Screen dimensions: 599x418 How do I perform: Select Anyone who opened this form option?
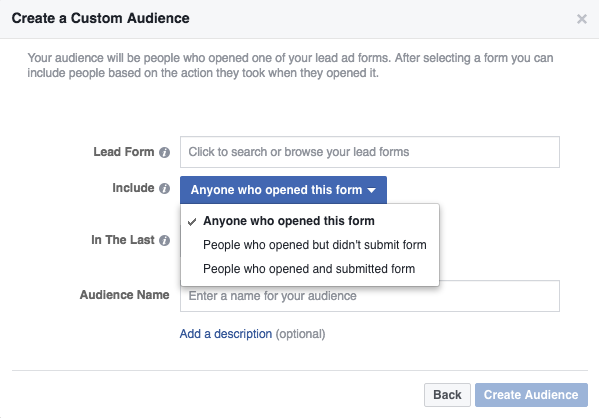pyautogui.click(x=310, y=221)
